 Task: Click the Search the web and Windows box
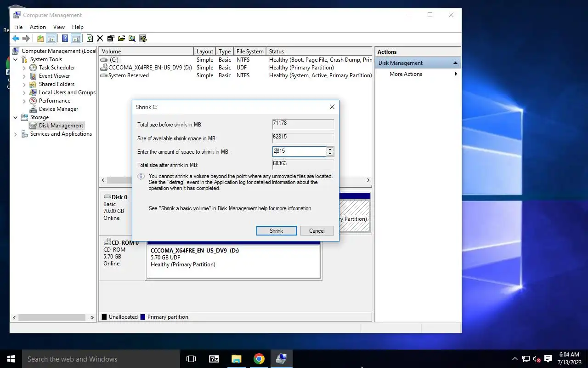click(101, 359)
